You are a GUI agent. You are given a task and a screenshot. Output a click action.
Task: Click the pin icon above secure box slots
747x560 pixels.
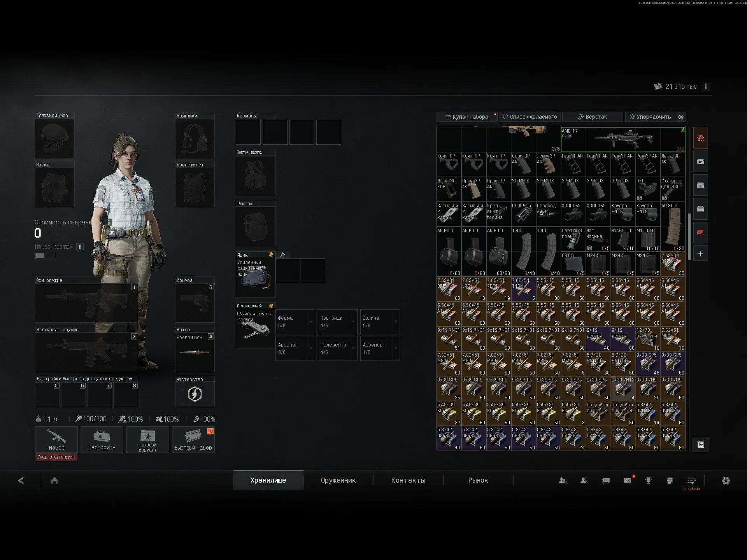point(282,255)
